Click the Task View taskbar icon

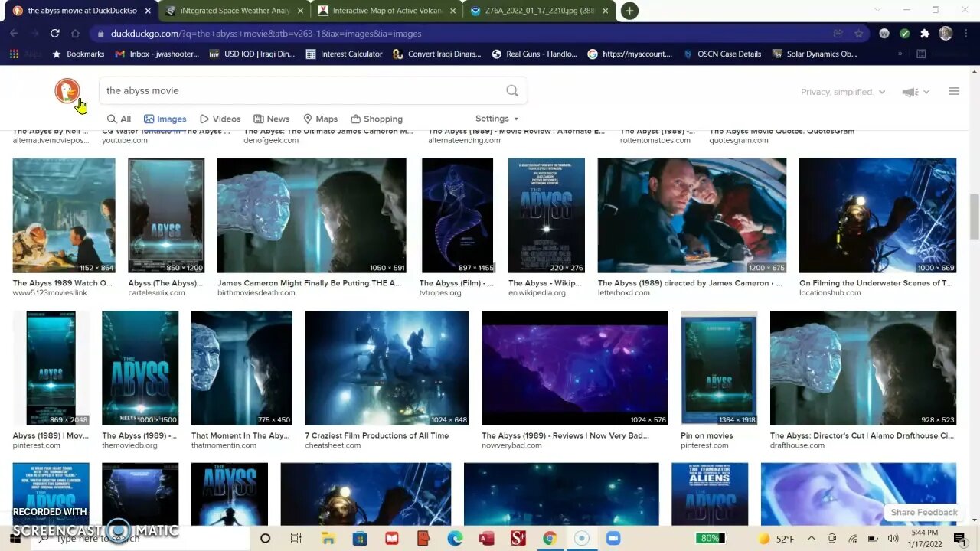coord(296,539)
